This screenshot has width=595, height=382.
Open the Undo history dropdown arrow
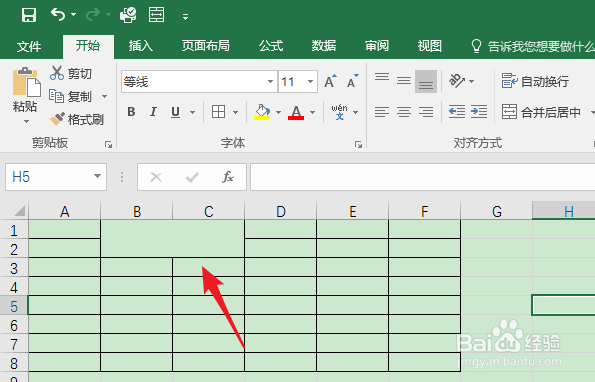(x=74, y=15)
